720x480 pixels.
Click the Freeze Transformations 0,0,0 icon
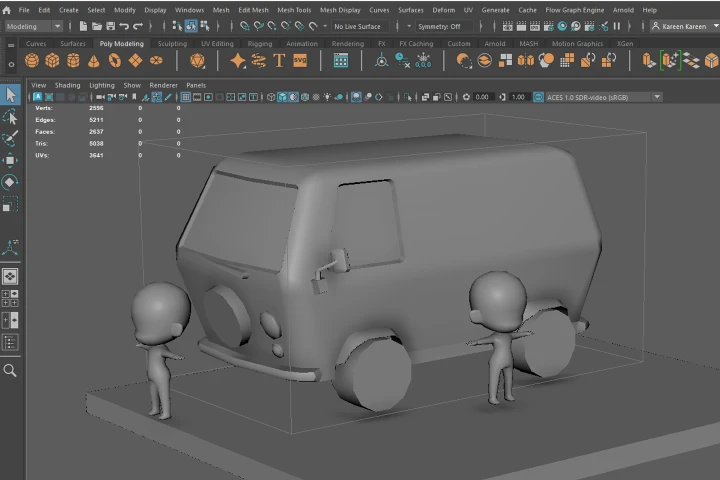pyautogui.click(x=423, y=61)
